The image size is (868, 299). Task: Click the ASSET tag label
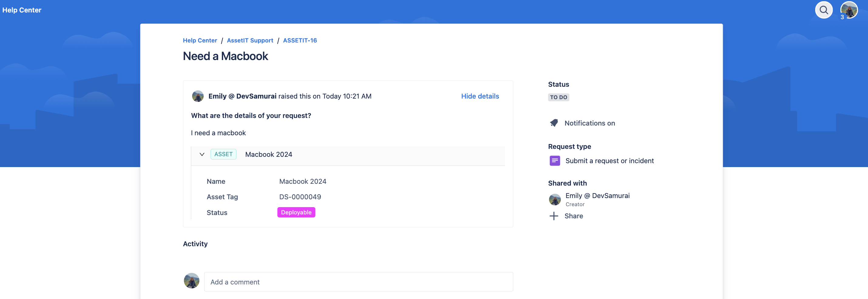click(223, 155)
